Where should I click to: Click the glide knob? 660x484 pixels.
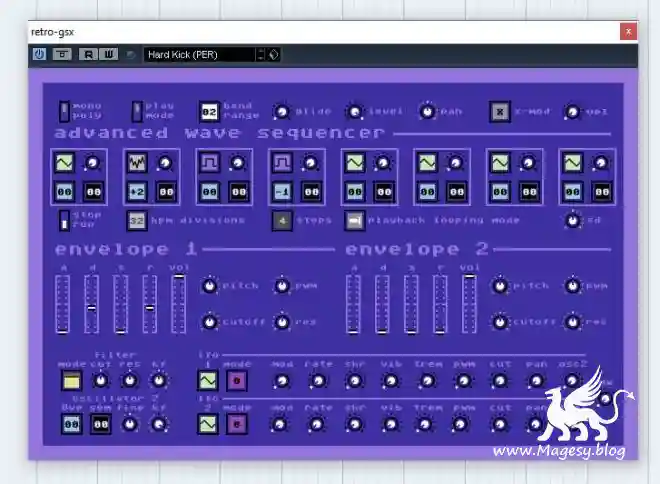[x=282, y=112]
